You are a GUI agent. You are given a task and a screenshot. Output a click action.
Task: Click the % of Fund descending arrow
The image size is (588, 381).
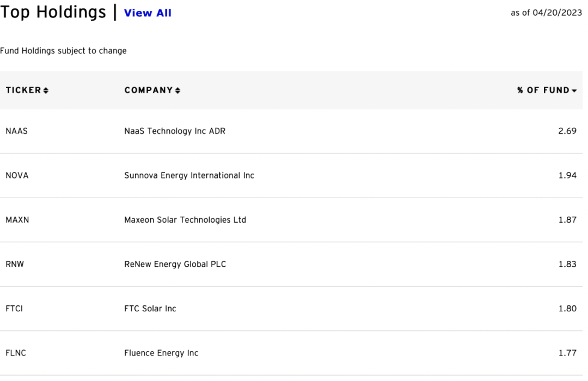coord(574,91)
